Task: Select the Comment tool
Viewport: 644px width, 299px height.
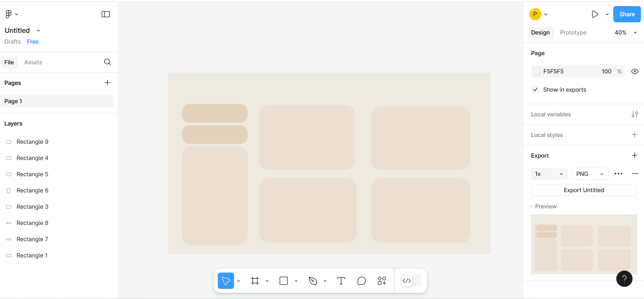Action: click(361, 281)
